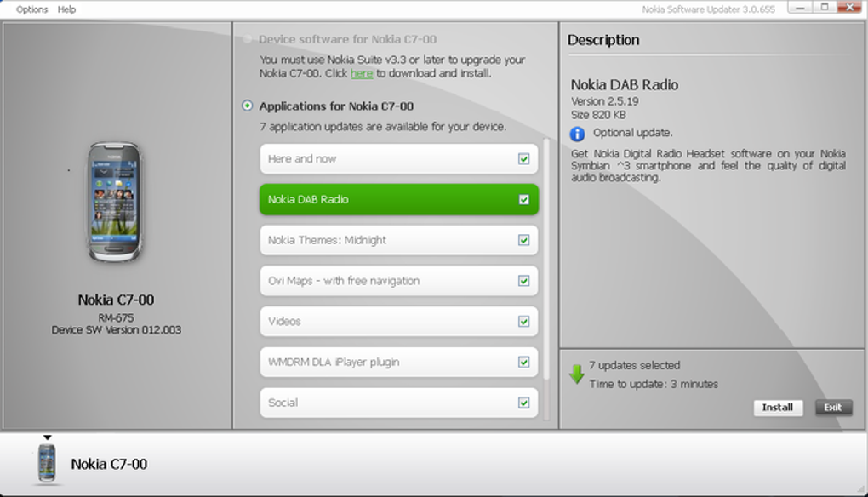Select the Social list row

[x=398, y=403]
